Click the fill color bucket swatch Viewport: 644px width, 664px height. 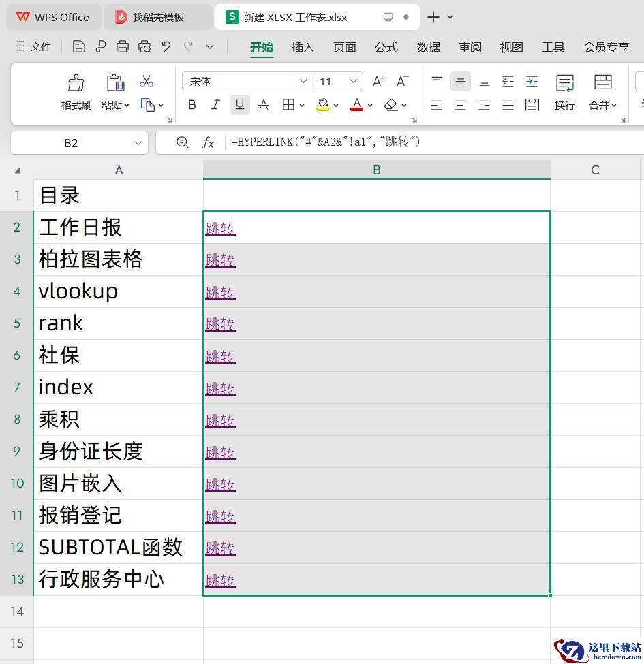323,105
